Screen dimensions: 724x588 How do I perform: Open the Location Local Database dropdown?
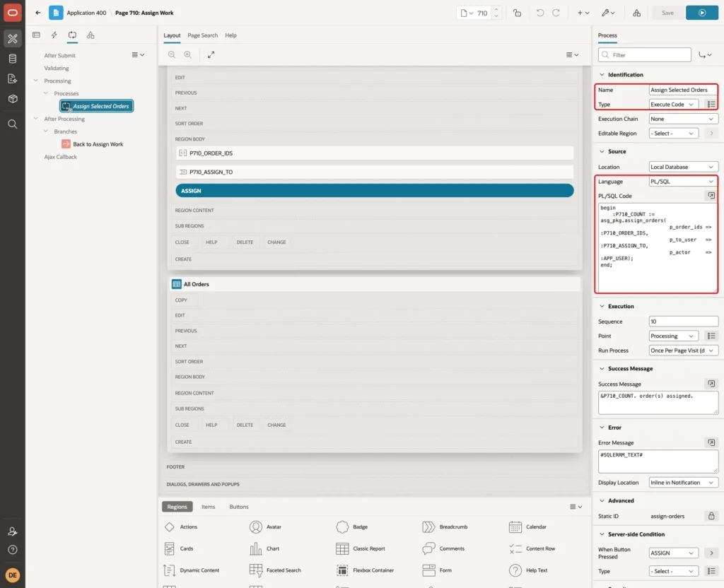(x=684, y=167)
